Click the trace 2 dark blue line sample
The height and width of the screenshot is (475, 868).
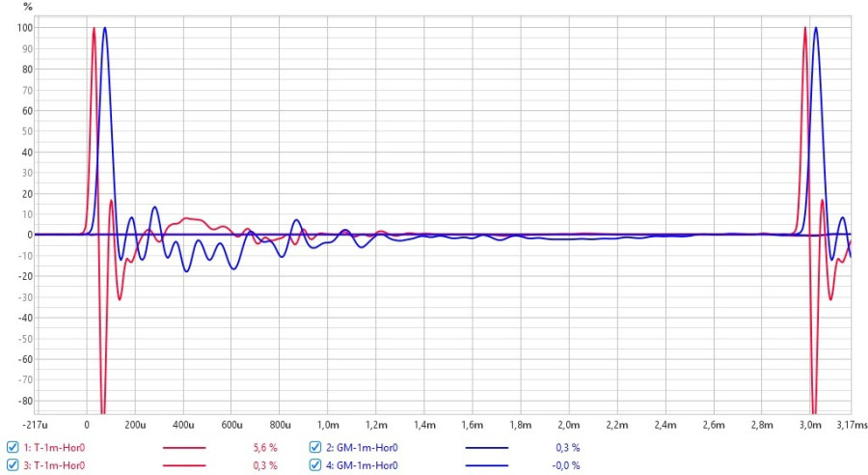pos(487,447)
